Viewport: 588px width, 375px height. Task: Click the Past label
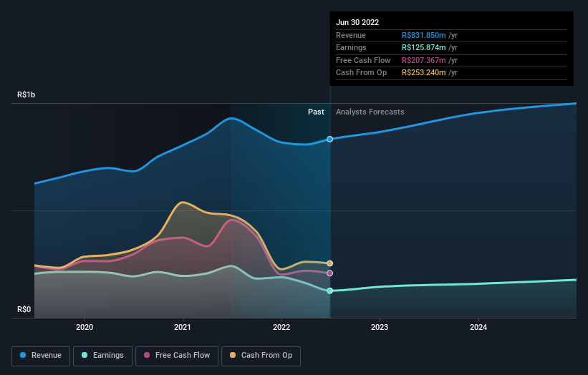[x=316, y=112]
